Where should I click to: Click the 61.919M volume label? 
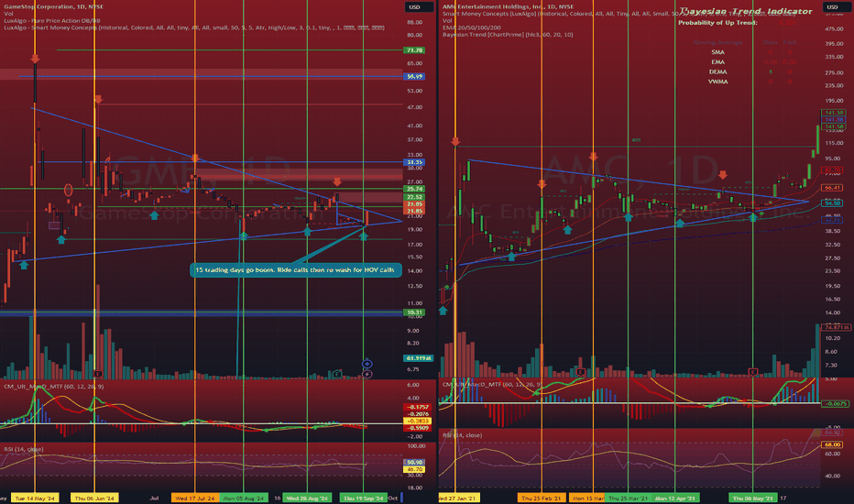(418, 358)
